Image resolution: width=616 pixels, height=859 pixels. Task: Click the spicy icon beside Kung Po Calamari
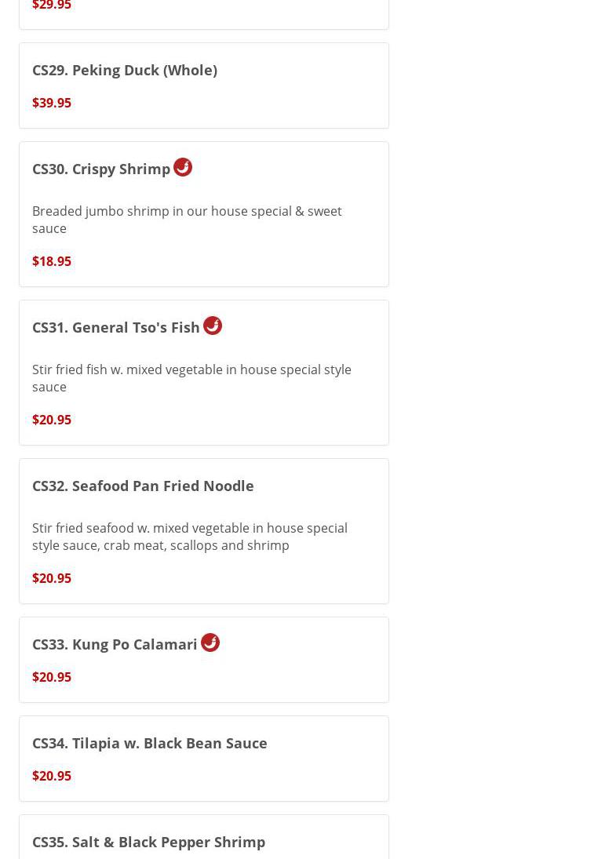pos(210,642)
